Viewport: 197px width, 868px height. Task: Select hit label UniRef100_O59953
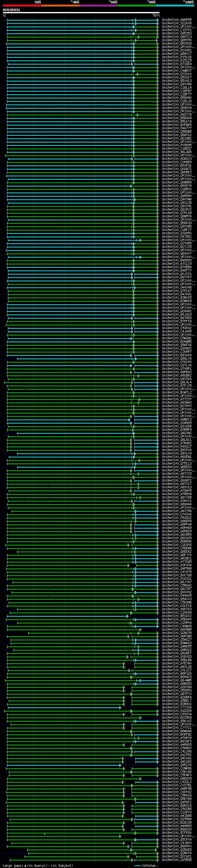tap(177, 690)
